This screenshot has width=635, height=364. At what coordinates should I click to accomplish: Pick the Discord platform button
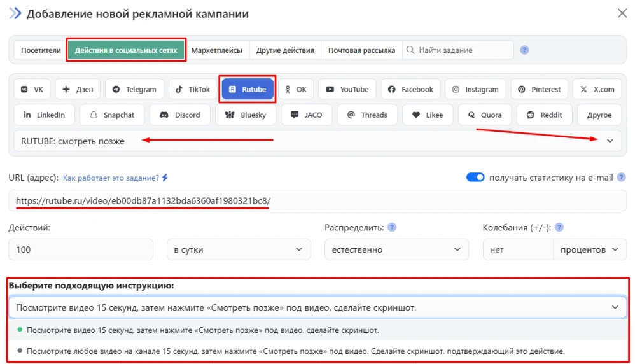click(180, 115)
